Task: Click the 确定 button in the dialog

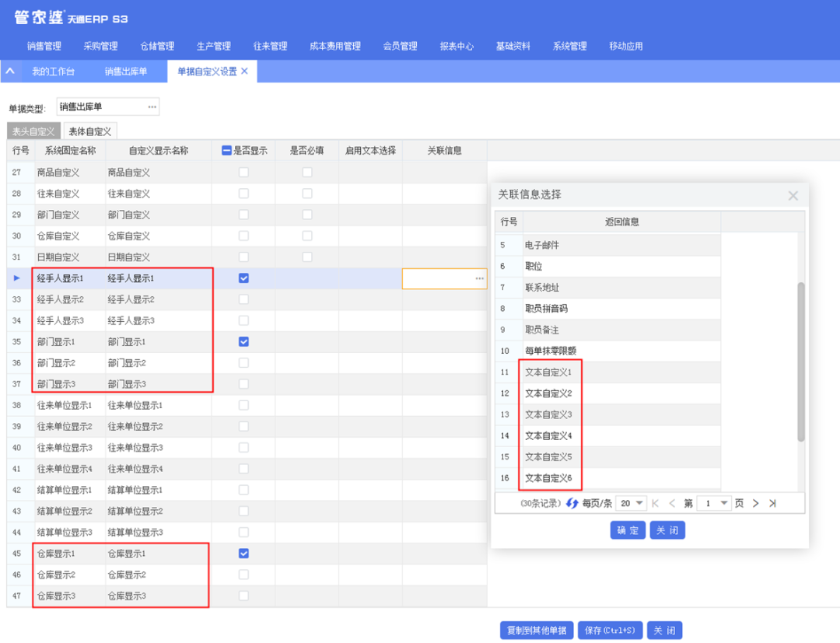Action: [x=627, y=530]
